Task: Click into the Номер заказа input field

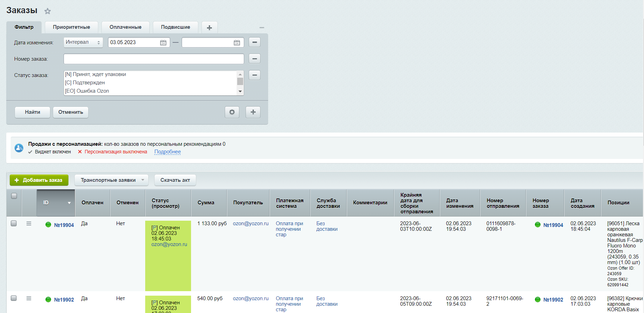Action: click(x=154, y=59)
